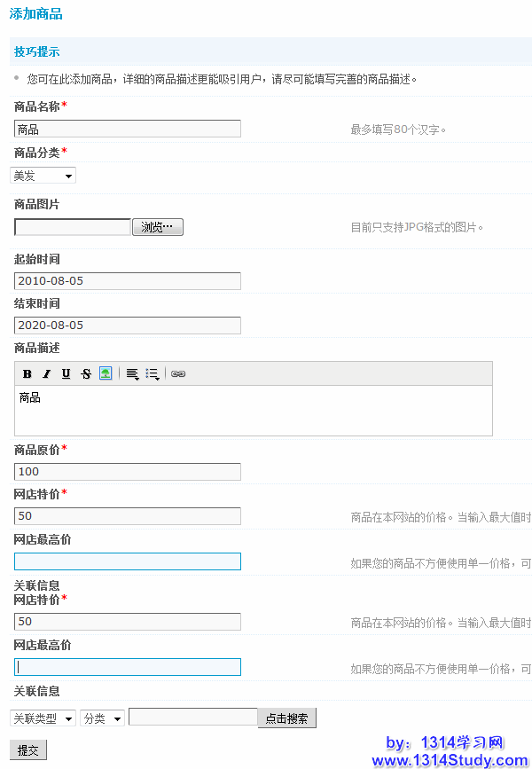Image resolution: width=532 pixels, height=769 pixels.
Task: Click inside the 商品描述 editor text area
Action: click(x=254, y=411)
